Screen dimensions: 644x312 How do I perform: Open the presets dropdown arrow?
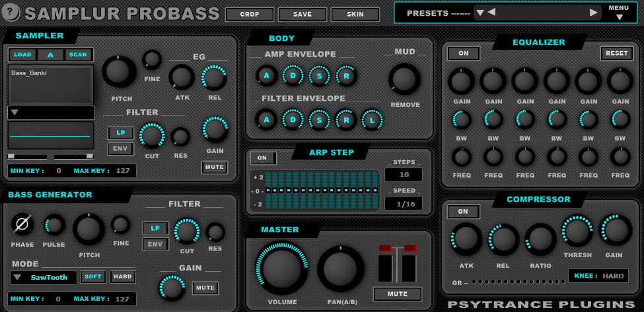[480, 13]
